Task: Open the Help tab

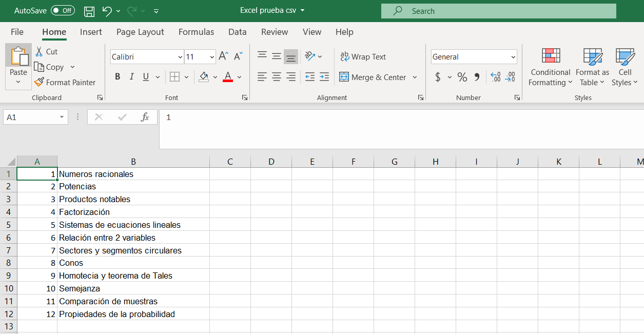Action: 344,32
